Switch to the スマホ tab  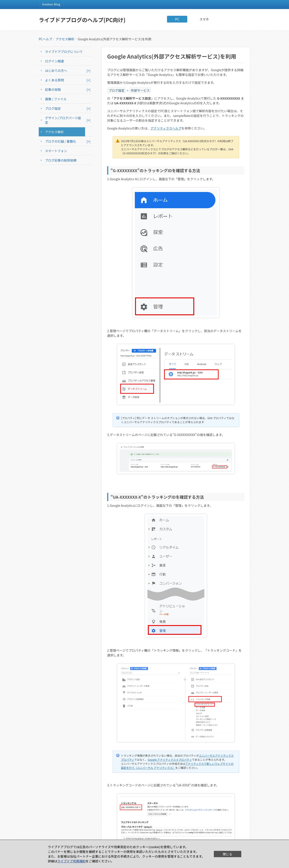(x=204, y=19)
